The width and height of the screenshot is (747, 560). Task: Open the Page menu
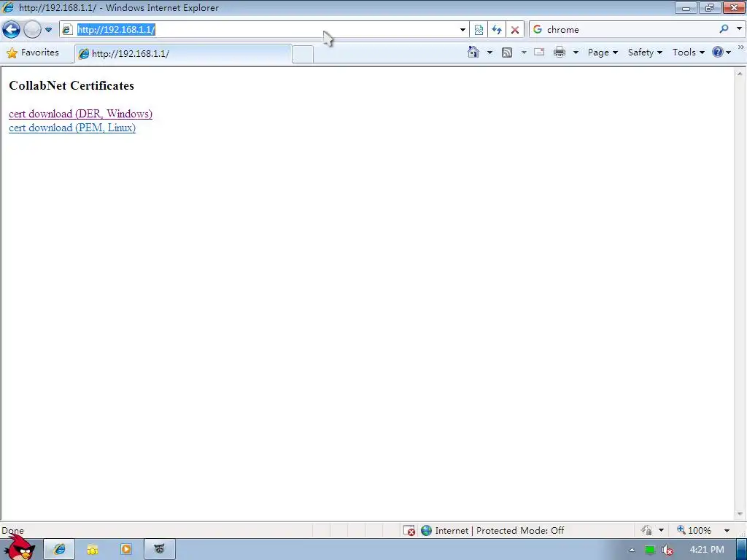pyautogui.click(x=603, y=52)
